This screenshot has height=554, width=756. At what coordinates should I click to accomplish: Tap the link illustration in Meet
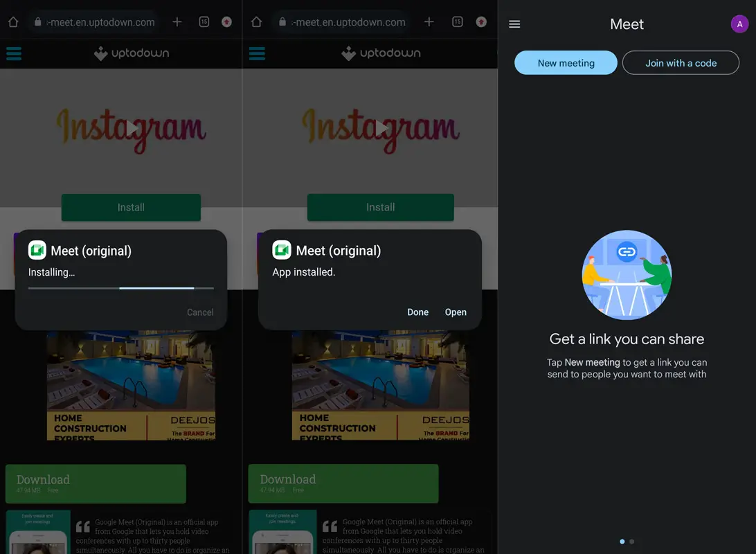pos(627,275)
